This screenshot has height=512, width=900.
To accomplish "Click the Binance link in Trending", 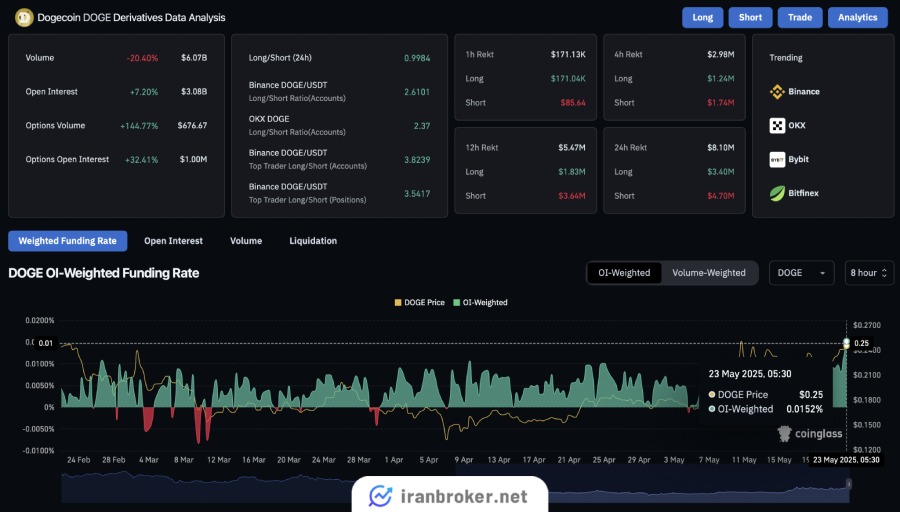I will click(x=804, y=92).
